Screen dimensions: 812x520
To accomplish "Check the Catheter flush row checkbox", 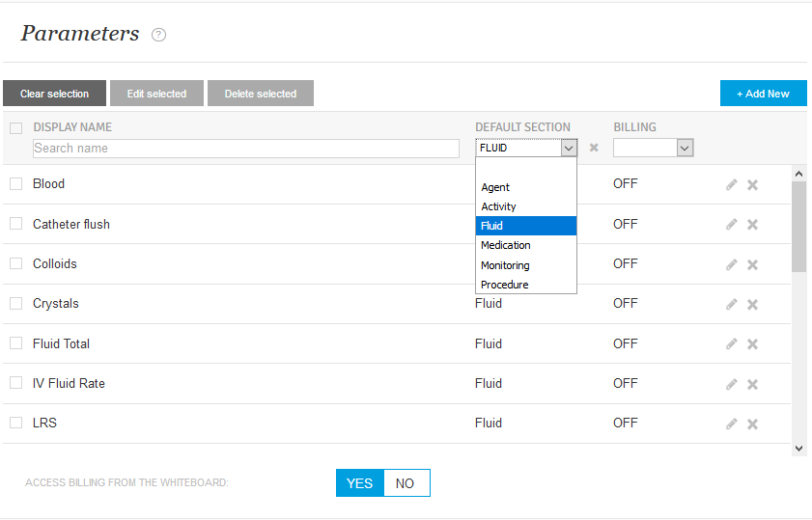I will (x=16, y=224).
